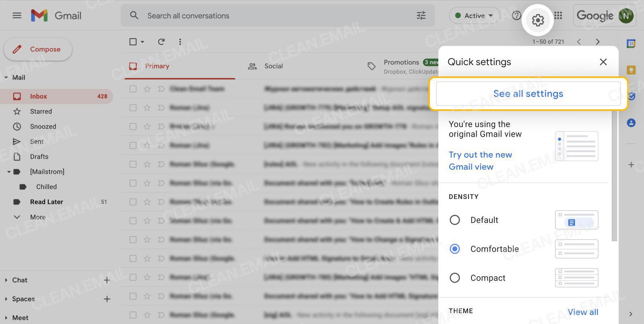644x324 pixels.
Task: Click the Compact density preview thumbnail
Action: [576, 278]
